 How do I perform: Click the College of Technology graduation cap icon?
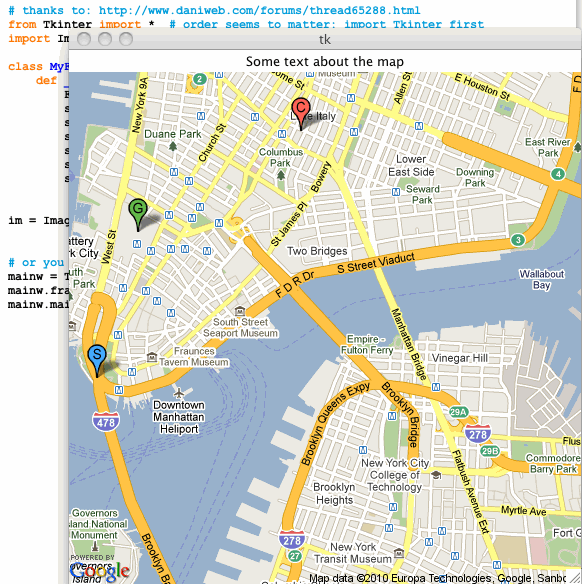coord(436,475)
